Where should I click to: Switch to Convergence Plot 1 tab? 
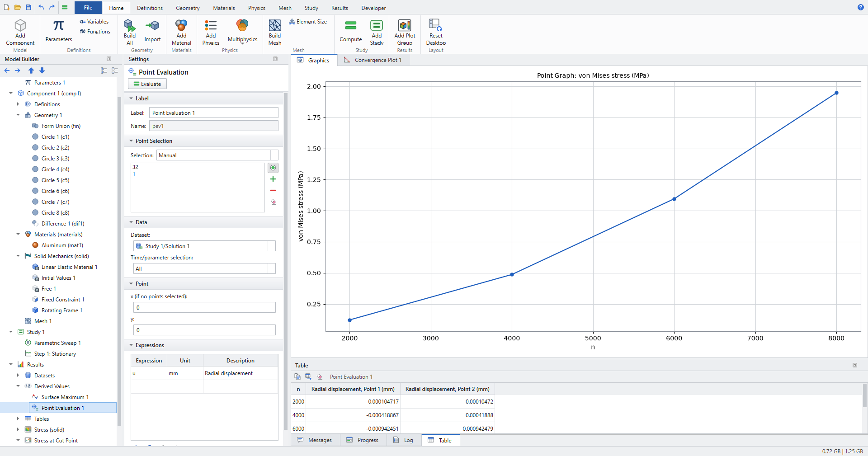tap(373, 60)
